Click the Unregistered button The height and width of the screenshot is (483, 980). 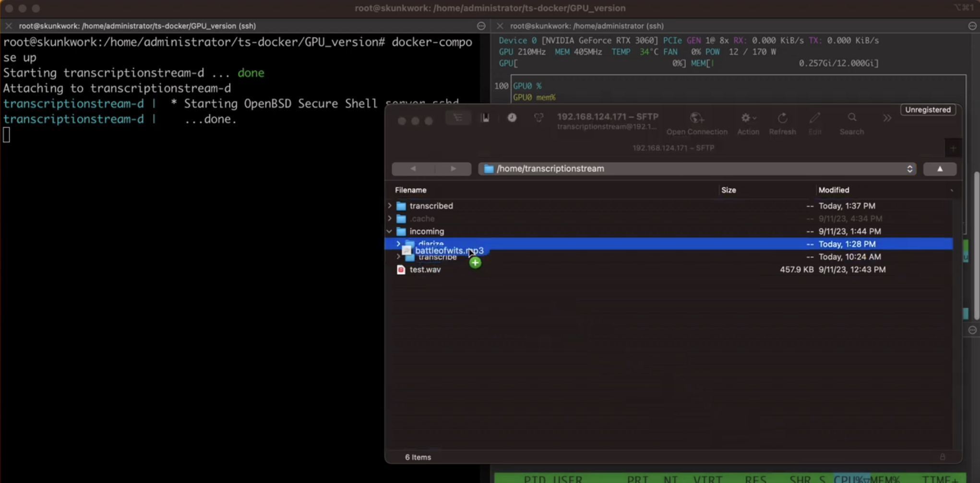click(x=928, y=110)
